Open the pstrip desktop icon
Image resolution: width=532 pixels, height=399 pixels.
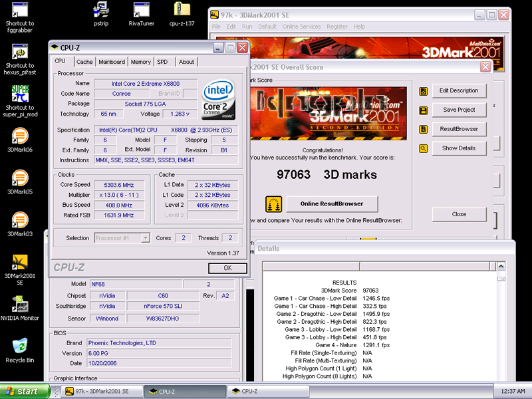[101, 14]
